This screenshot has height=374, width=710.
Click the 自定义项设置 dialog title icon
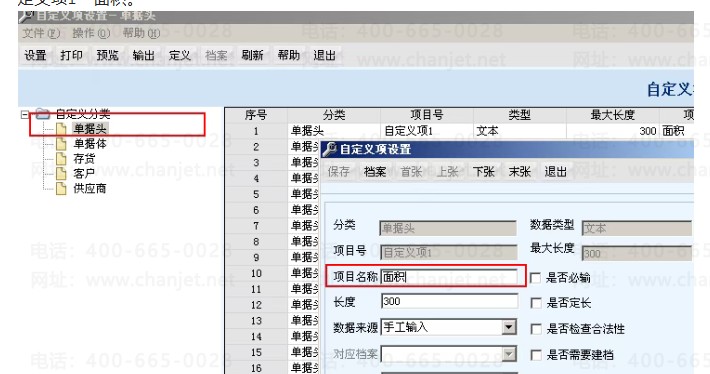pyautogui.click(x=329, y=149)
